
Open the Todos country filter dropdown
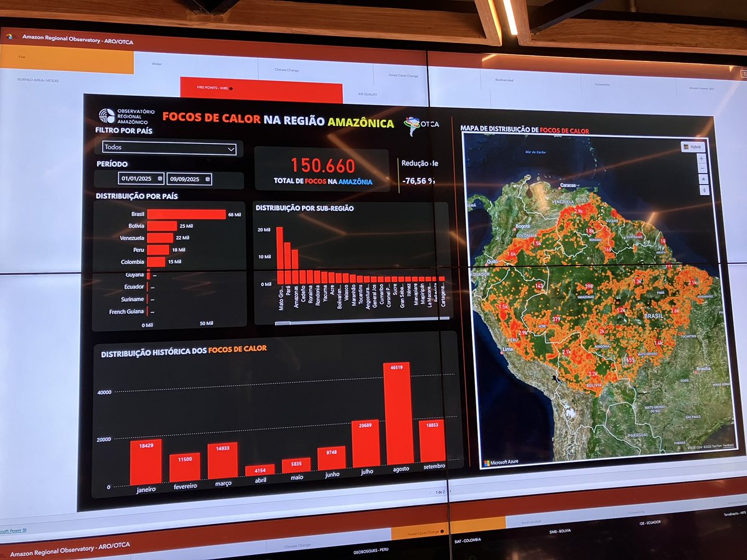(169, 148)
